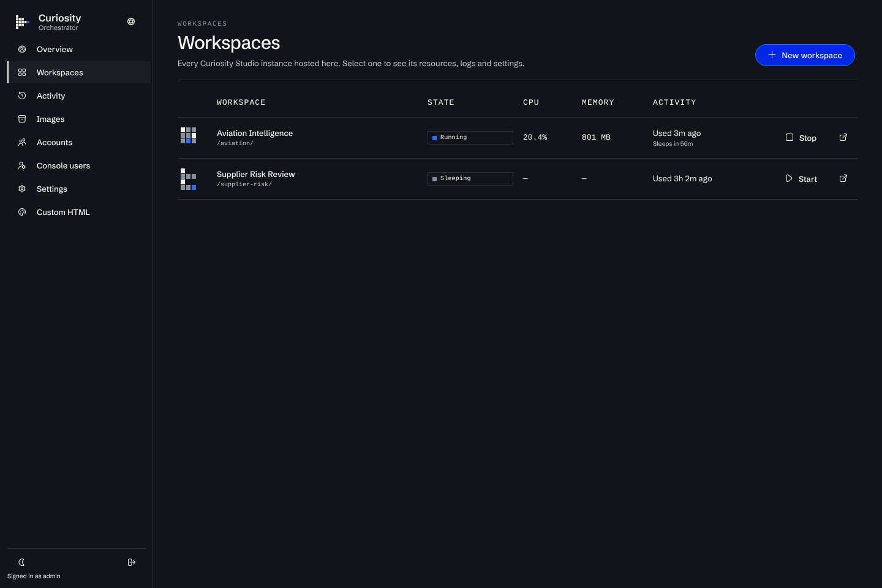Click the ACTIVITY column header
The width and height of the screenshot is (882, 588).
coord(674,102)
